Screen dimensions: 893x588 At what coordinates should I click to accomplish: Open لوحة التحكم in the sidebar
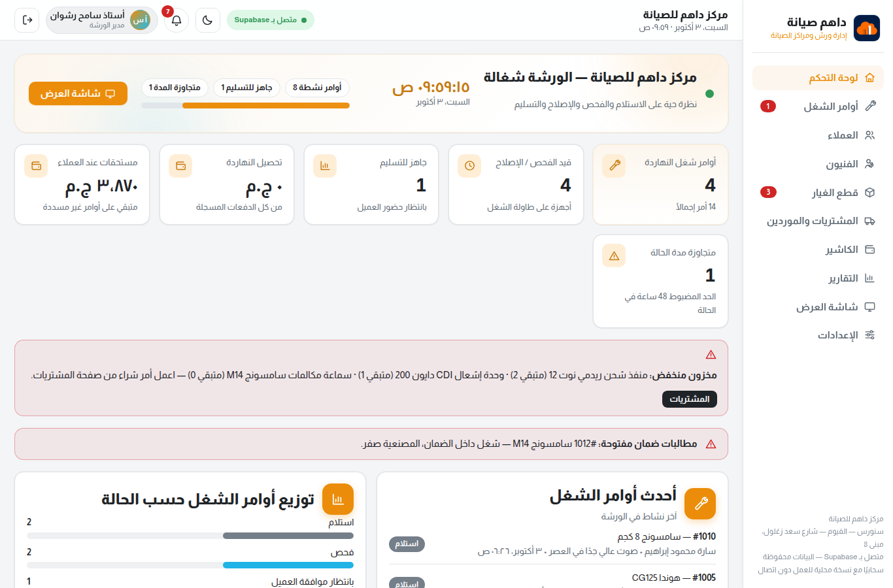tap(818, 78)
